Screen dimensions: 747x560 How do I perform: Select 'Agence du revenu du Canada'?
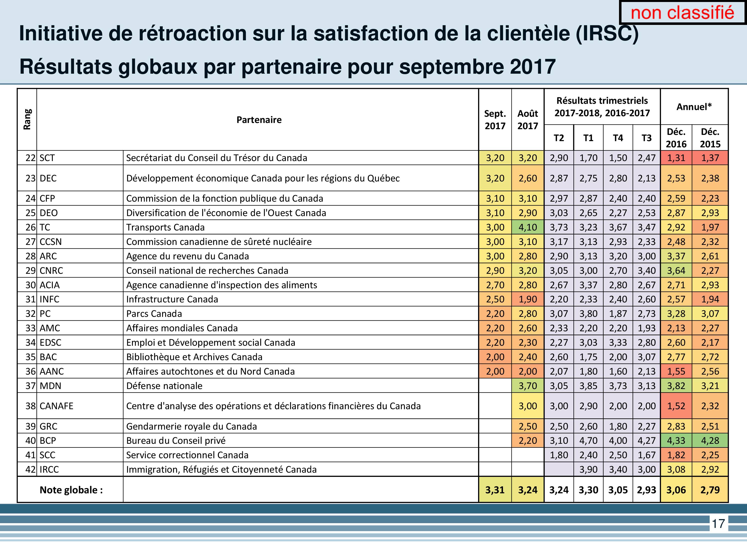tap(187, 256)
